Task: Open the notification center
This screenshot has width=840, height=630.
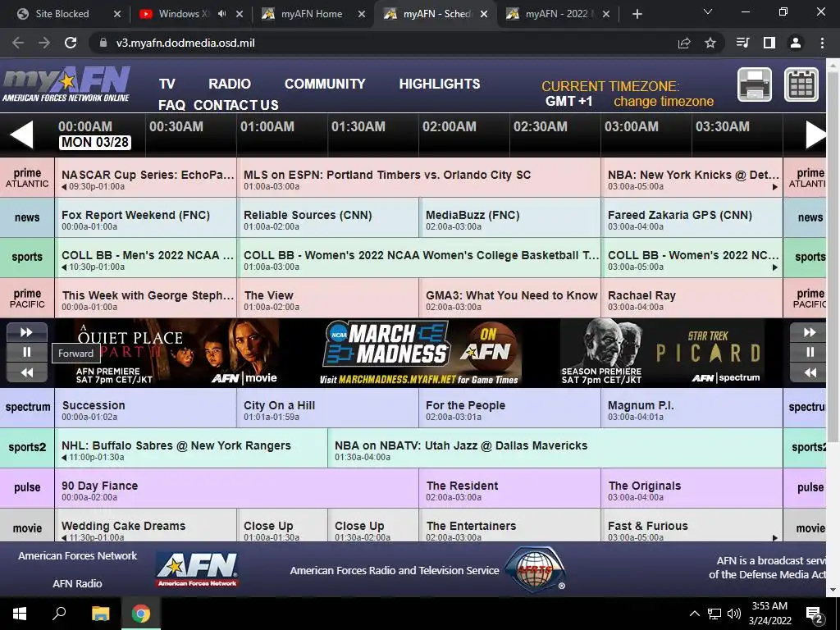Action: [x=815, y=614]
